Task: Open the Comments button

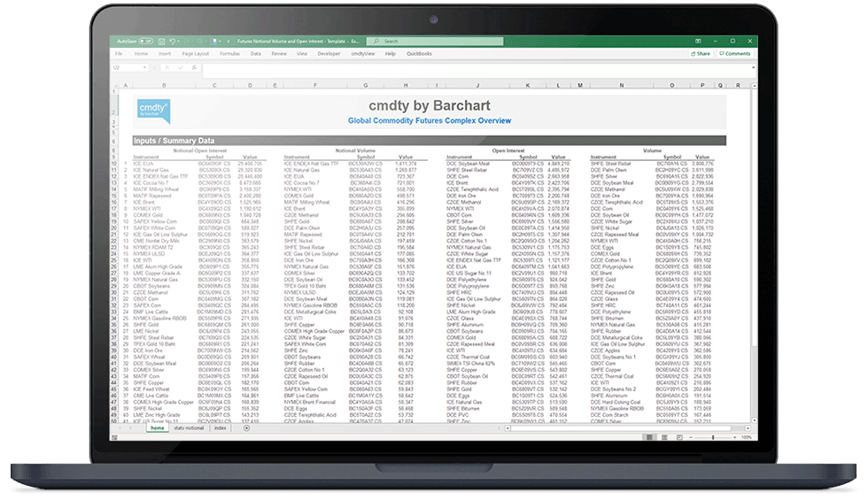Action: (x=735, y=53)
